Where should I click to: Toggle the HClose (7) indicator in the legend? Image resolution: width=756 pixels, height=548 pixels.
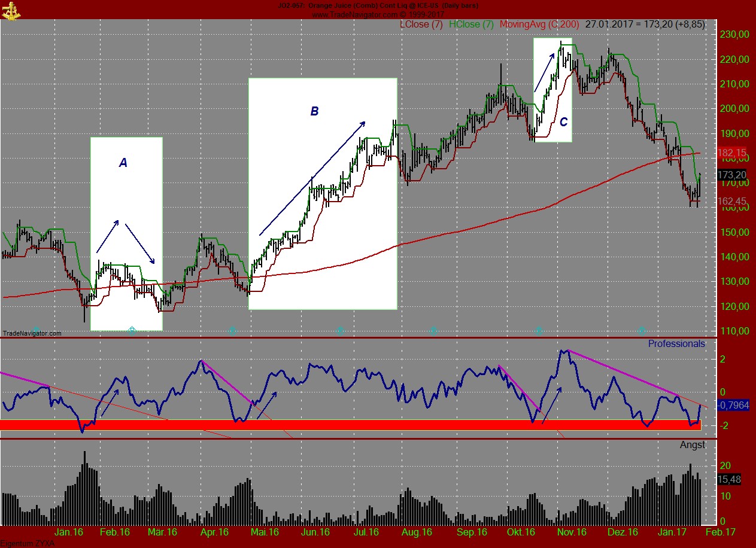click(472, 25)
